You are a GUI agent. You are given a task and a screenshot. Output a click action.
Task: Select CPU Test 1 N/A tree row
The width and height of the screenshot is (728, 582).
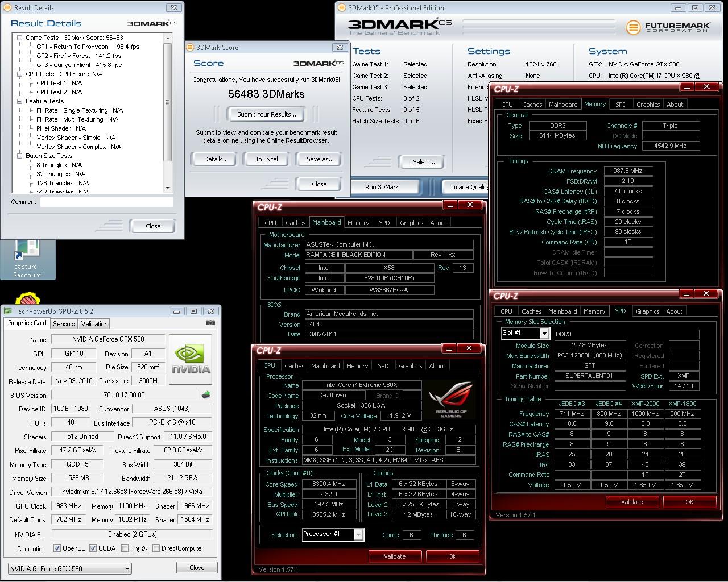pyautogui.click(x=59, y=83)
